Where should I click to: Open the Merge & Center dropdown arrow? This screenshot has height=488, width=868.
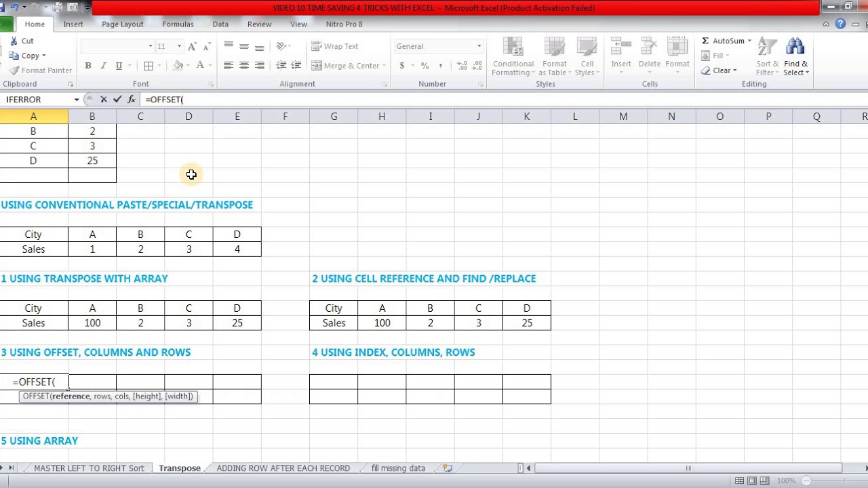[x=384, y=66]
